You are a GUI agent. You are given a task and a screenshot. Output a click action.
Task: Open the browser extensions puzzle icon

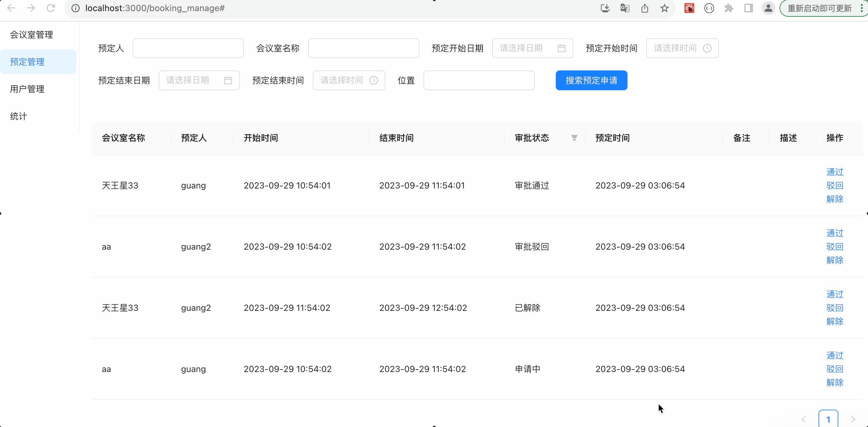(x=729, y=8)
